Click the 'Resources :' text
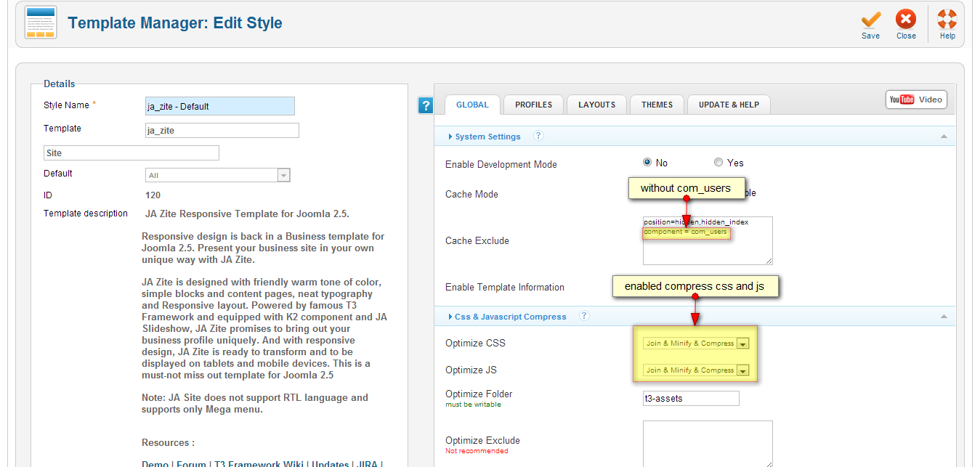 (x=168, y=442)
